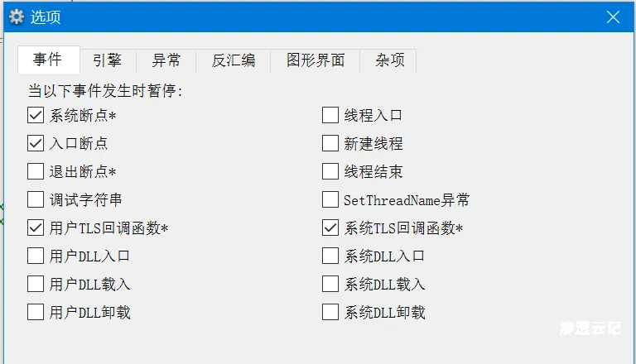The height and width of the screenshot is (364, 636).
Task: Go to the 图形界面 tab
Action: click(x=315, y=60)
